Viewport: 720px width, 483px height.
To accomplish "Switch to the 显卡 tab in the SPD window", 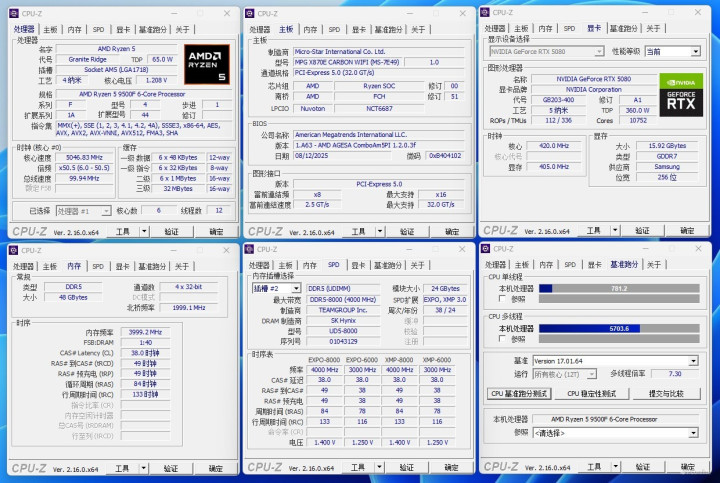I will pyautogui.click(x=358, y=265).
